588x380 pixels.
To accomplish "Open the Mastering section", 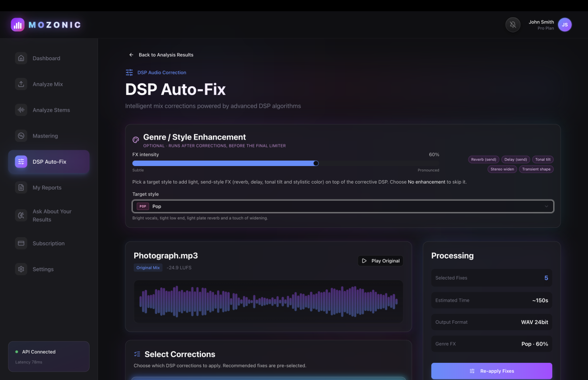I will click(x=49, y=136).
